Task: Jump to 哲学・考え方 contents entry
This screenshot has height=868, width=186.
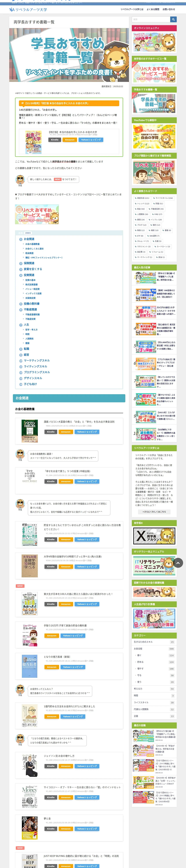Action: pos(31,330)
